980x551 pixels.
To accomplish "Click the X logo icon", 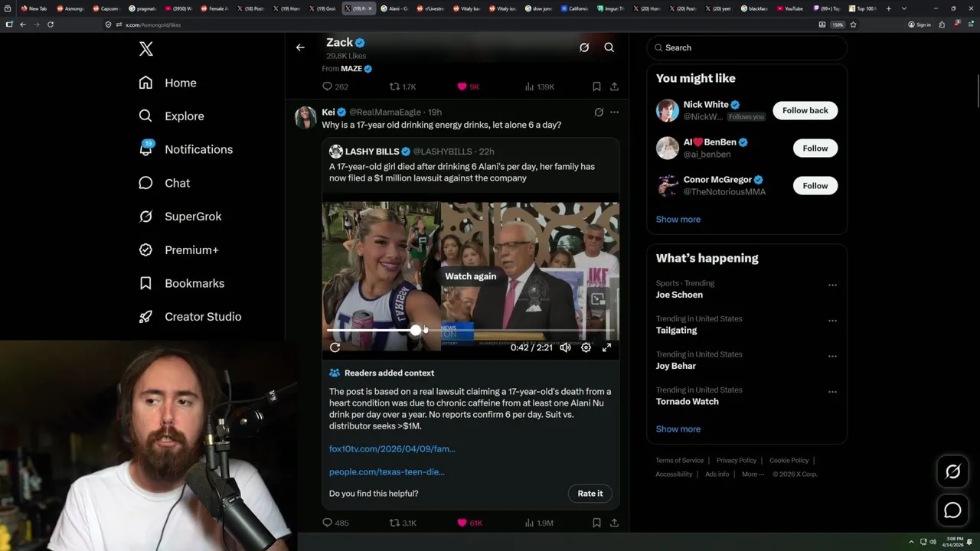I will [x=146, y=49].
